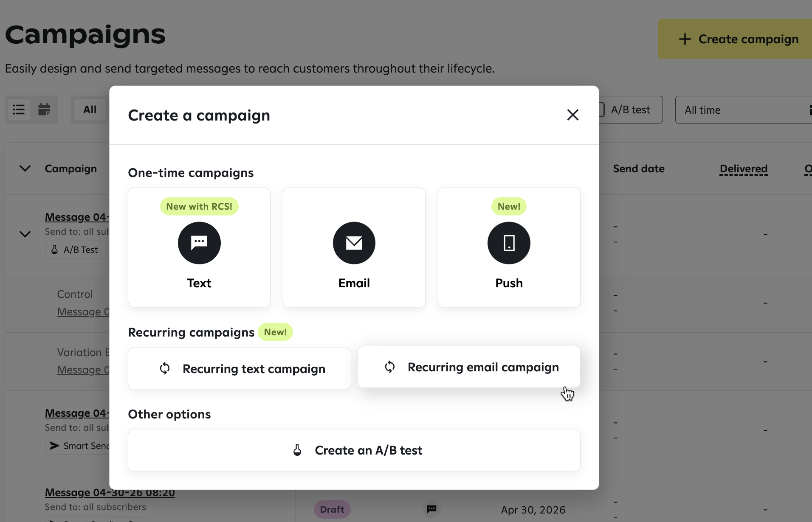Click the recurring email campaign loop icon
This screenshot has width=812, height=522.
(x=390, y=367)
